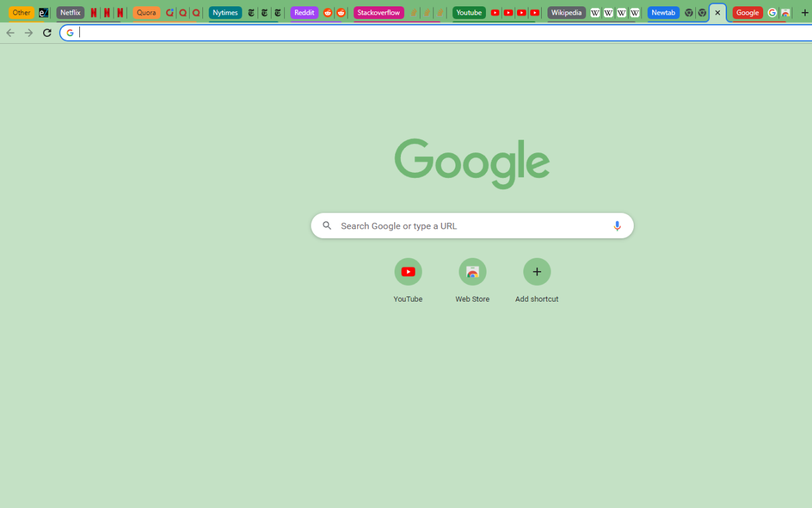Open a new tab with the plus button
The image size is (812, 508).
pos(804,13)
